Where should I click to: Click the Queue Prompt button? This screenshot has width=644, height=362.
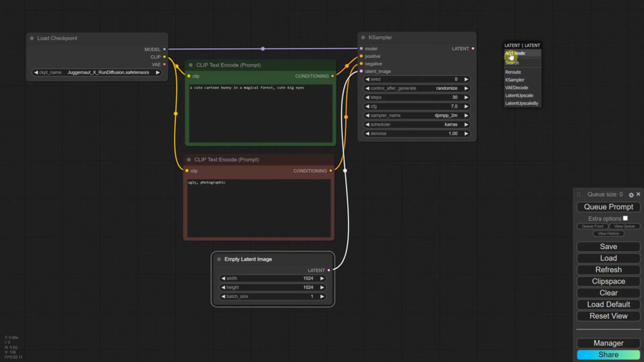(x=608, y=207)
